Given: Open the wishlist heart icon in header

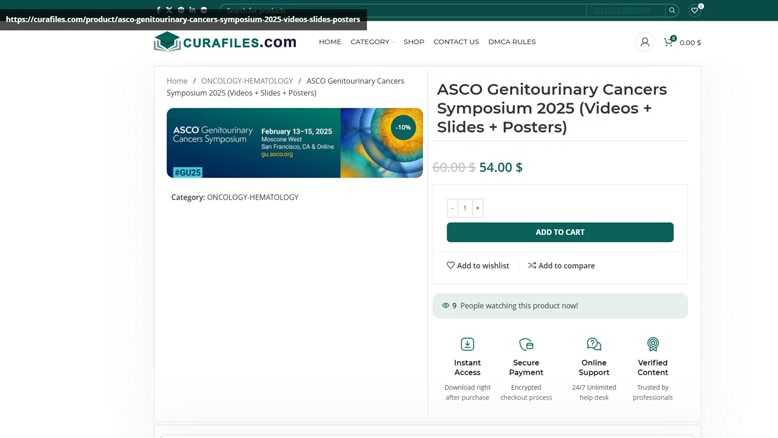Looking at the screenshot, I should (x=695, y=10).
